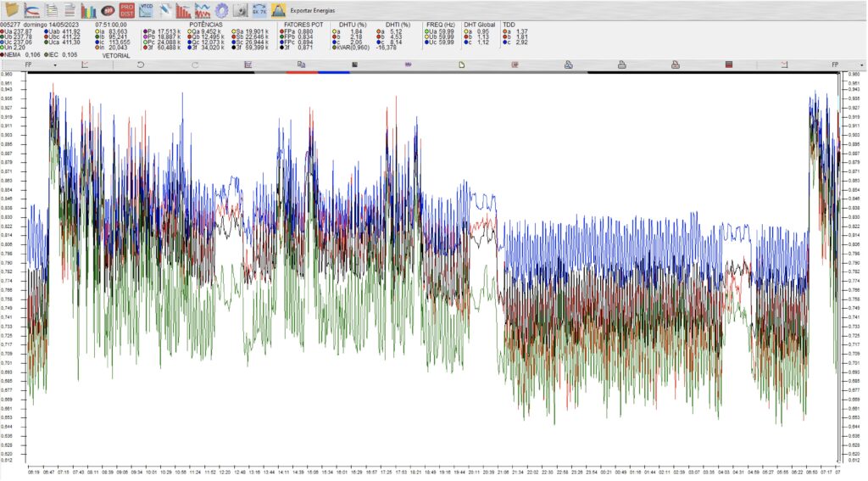This screenshot has height=481, width=868.
Task: Click the undo arrow in the chart toolbar
Action: click(141, 64)
